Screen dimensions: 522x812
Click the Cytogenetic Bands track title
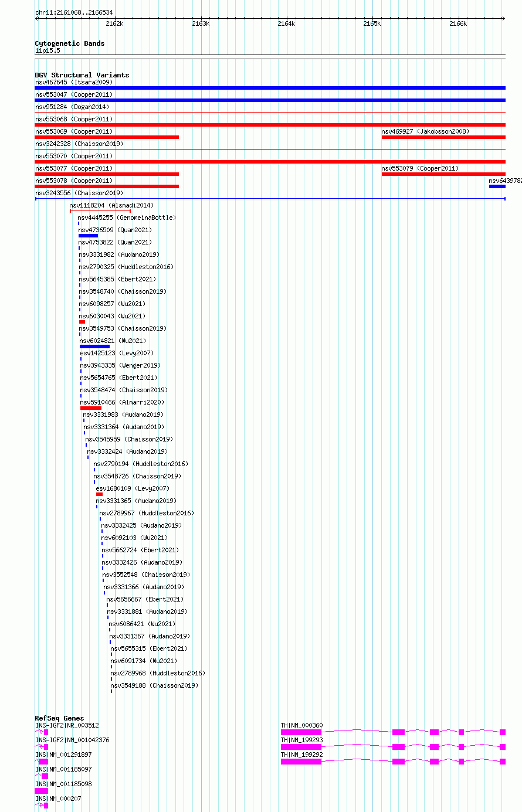[70, 43]
